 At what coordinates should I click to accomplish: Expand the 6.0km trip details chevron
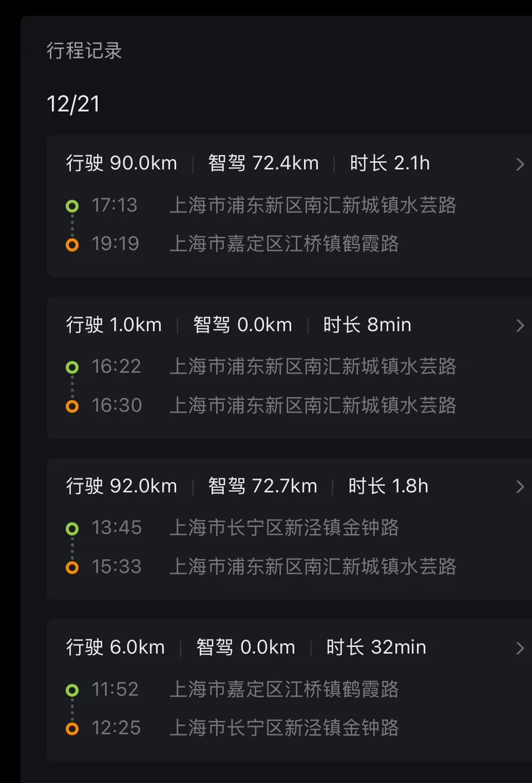520,648
